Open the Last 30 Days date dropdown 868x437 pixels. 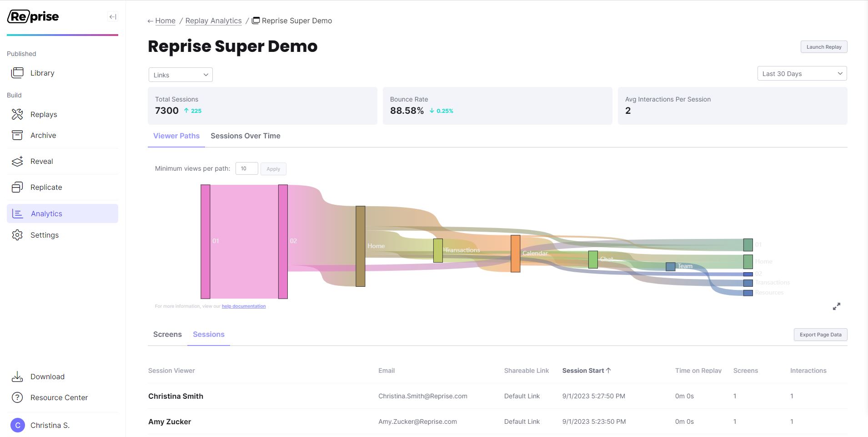tap(802, 73)
